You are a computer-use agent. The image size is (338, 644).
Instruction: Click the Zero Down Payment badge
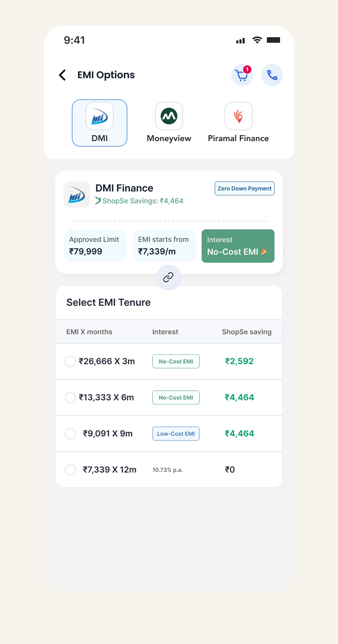pyautogui.click(x=245, y=188)
